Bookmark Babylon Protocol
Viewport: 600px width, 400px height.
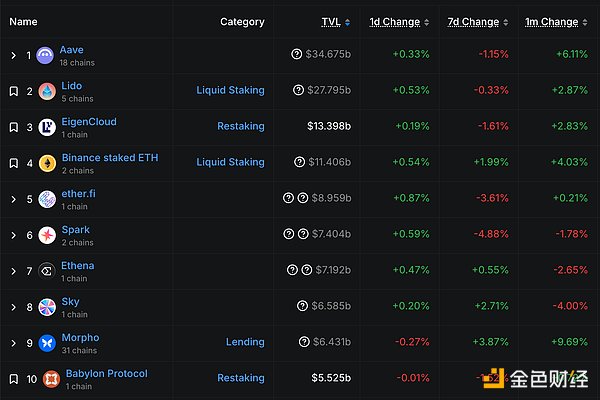[13, 379]
